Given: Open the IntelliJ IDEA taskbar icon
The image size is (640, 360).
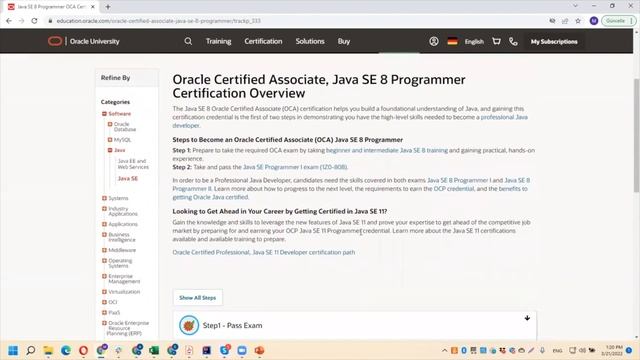Looking at the screenshot, I should pyautogui.click(x=207, y=351).
